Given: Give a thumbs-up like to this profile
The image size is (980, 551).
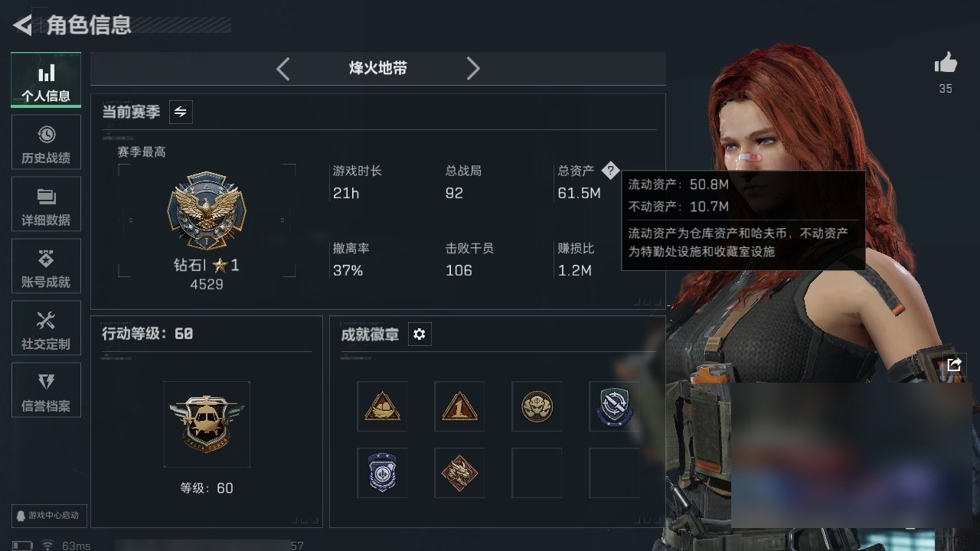Looking at the screenshot, I should pyautogui.click(x=946, y=64).
